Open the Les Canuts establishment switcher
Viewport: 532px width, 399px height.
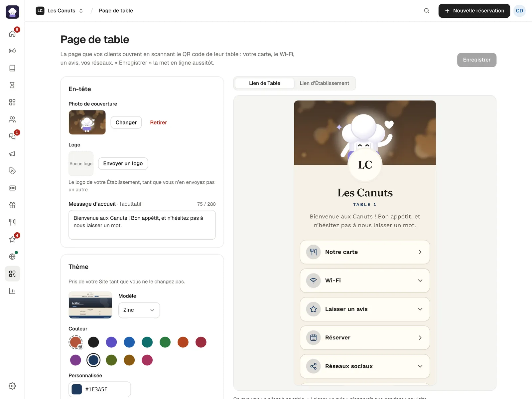pyautogui.click(x=60, y=11)
